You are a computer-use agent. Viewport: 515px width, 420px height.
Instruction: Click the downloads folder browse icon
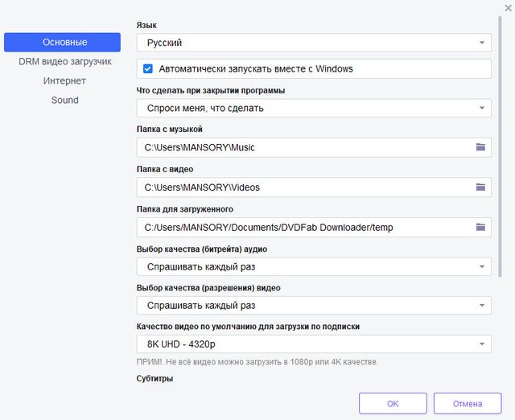pyautogui.click(x=480, y=228)
